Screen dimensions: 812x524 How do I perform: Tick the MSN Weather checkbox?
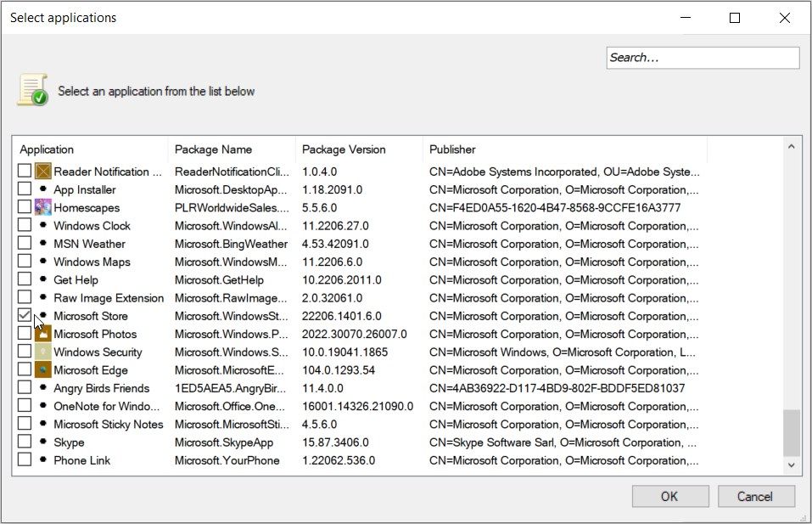point(25,244)
